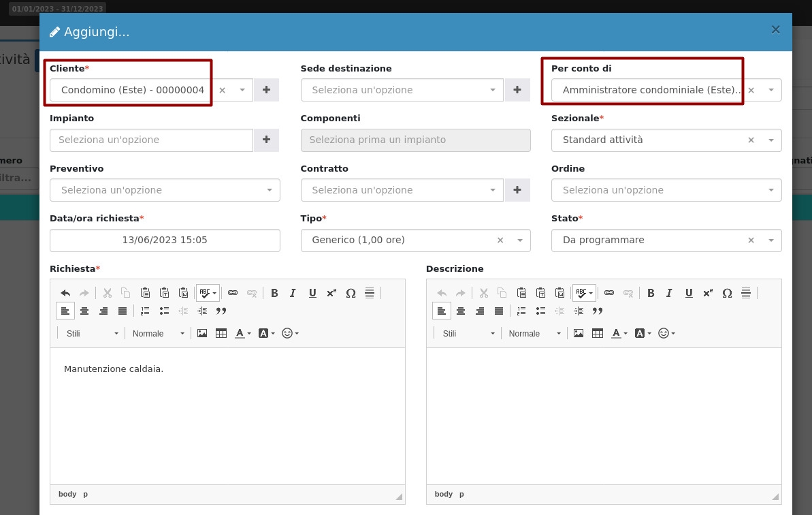Open text color picker in Richiesta editor
This screenshot has width=812, height=515.
pos(242,333)
